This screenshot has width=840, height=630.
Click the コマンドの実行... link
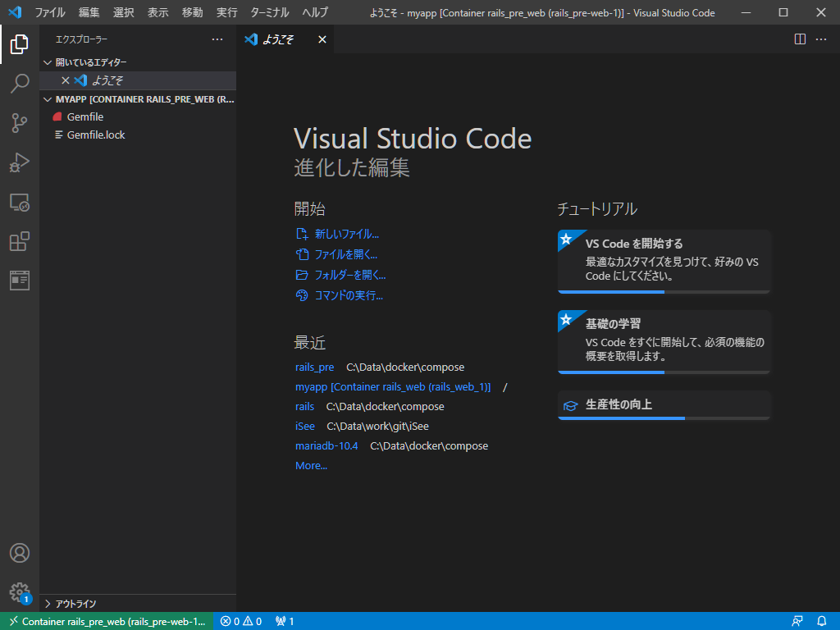[x=339, y=295]
